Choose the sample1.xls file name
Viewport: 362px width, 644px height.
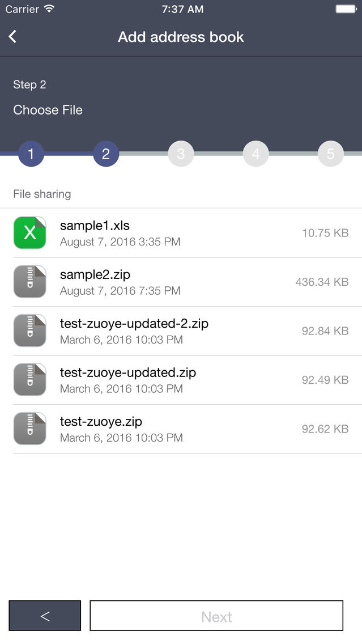pos(95,226)
